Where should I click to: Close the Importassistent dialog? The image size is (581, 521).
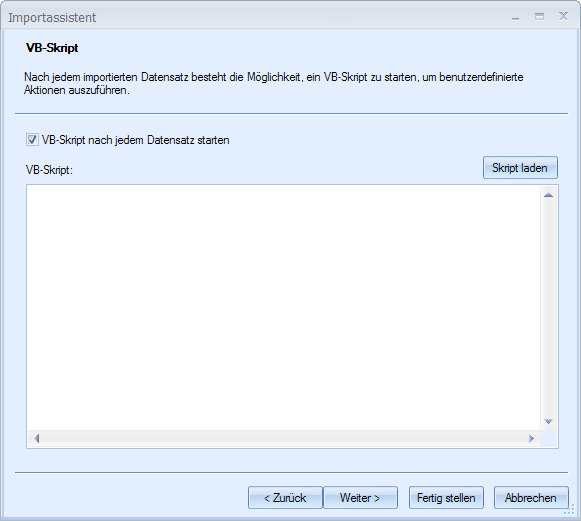(x=563, y=16)
